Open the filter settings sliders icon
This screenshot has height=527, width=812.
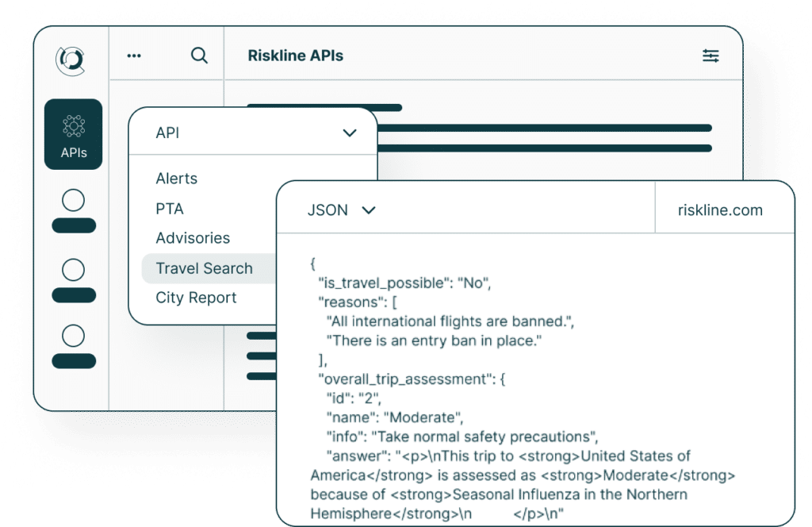point(710,56)
